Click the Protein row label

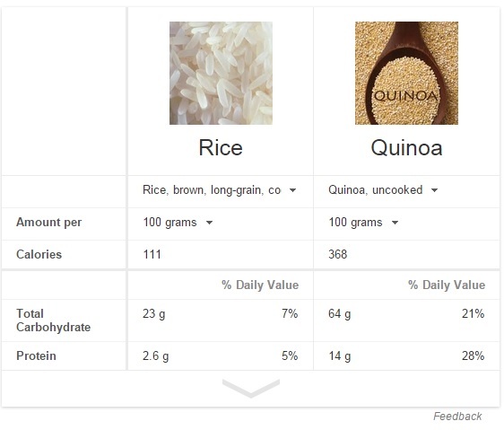37,356
